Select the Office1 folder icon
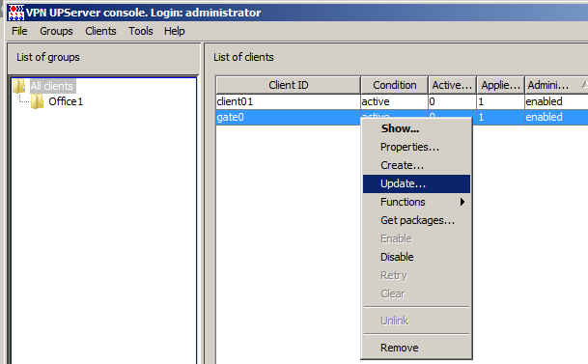 pyautogui.click(x=37, y=101)
